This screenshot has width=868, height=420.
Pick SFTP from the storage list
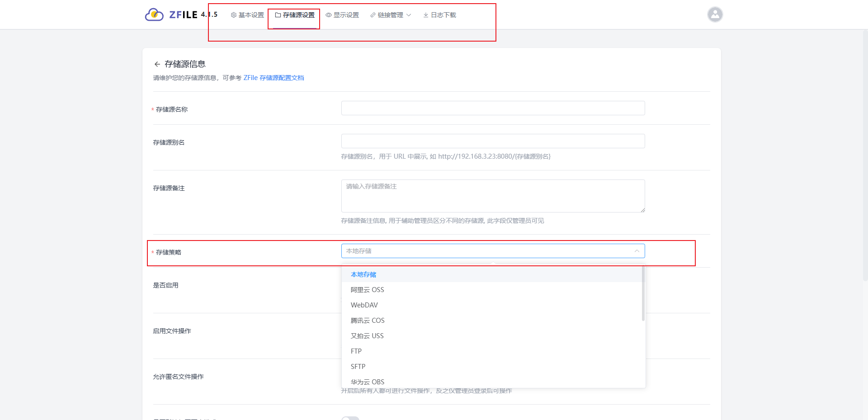(x=492, y=367)
